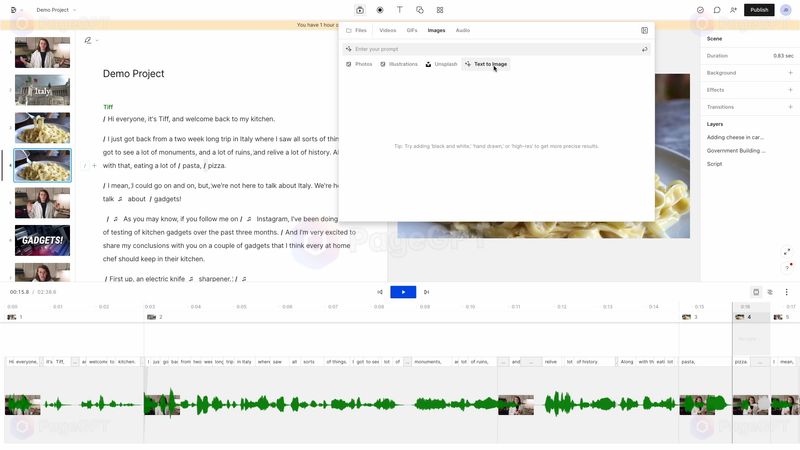
Task: Switch to the Files tab
Action: [x=357, y=30]
